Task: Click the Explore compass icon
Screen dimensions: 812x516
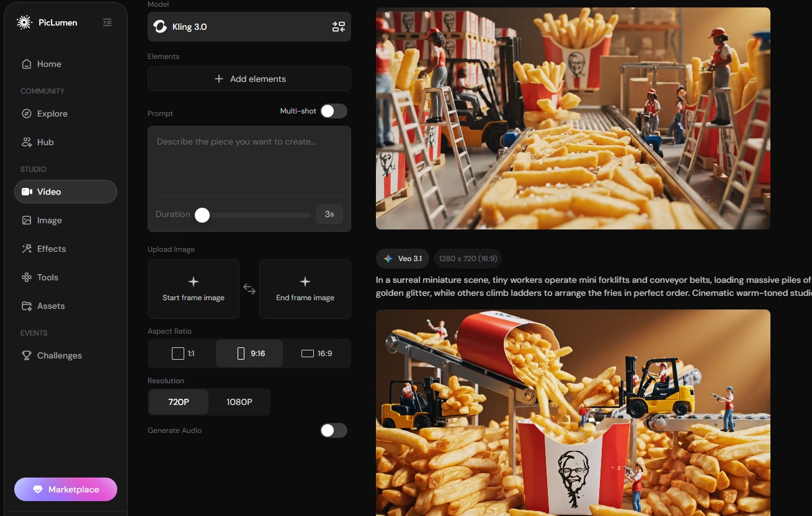Action: pyautogui.click(x=27, y=113)
